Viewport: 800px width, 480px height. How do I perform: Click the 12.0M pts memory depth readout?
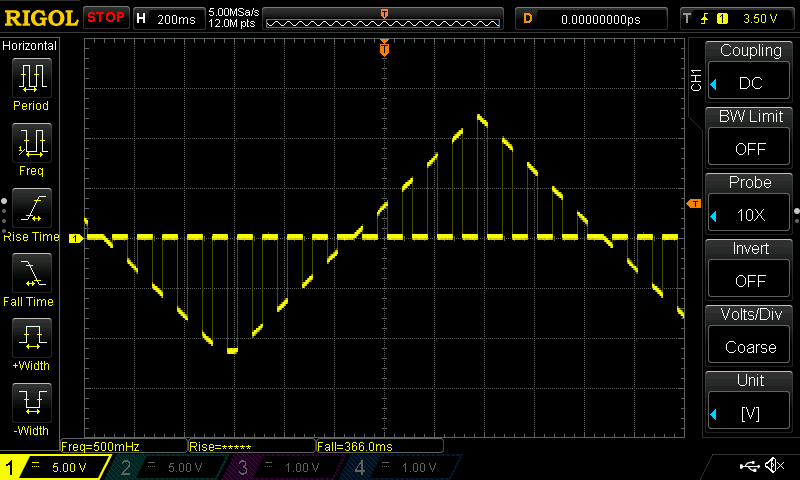tap(232, 23)
